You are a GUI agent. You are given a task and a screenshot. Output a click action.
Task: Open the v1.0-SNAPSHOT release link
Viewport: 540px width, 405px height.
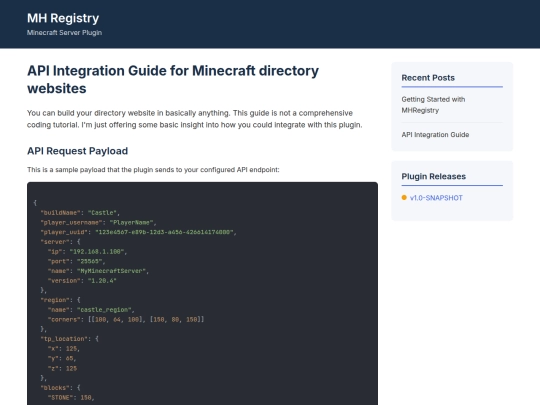click(436, 198)
